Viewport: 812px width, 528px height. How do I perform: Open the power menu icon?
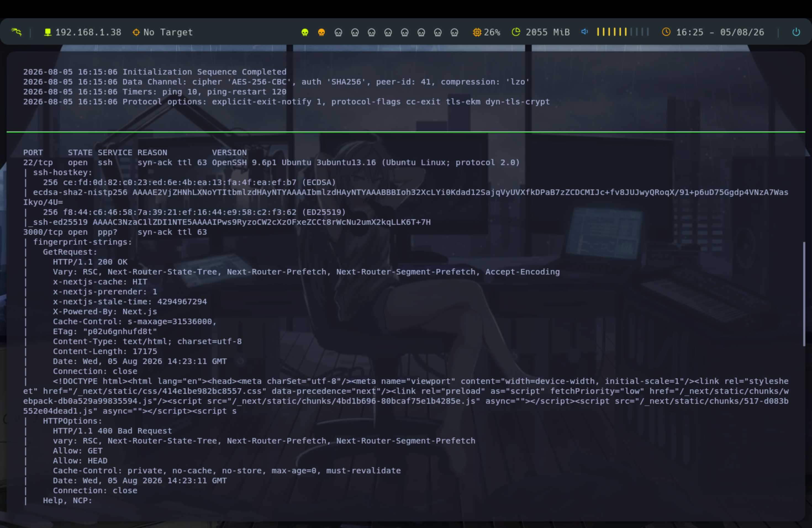[796, 32]
